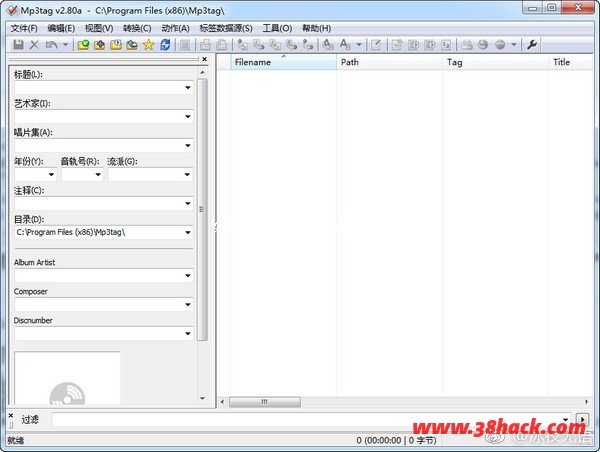Click the Auto-numbering wizard 1-2 icon
The height and width of the screenshot is (452, 600).
[x=446, y=45]
